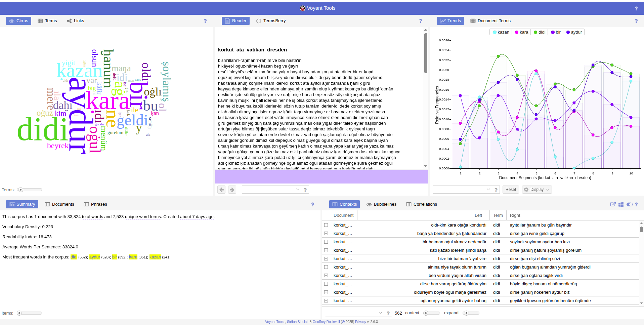The height and width of the screenshot is (325, 644).
Task: Open help for the Cirrus word cloud panel
Action: pyautogui.click(x=205, y=21)
